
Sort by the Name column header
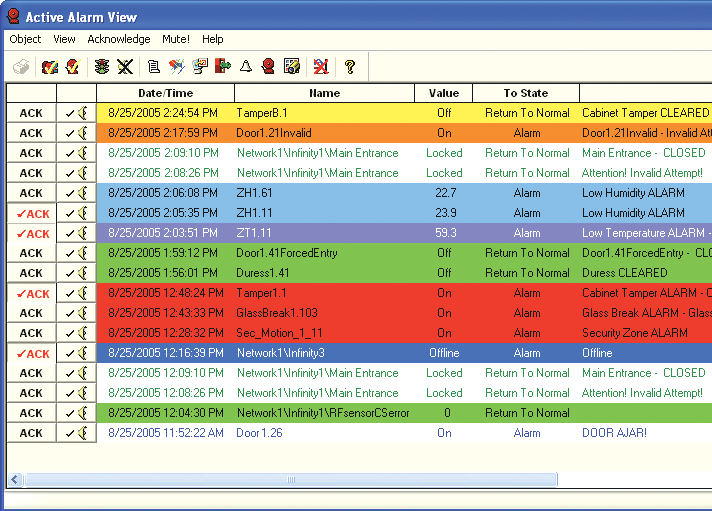pos(324,93)
